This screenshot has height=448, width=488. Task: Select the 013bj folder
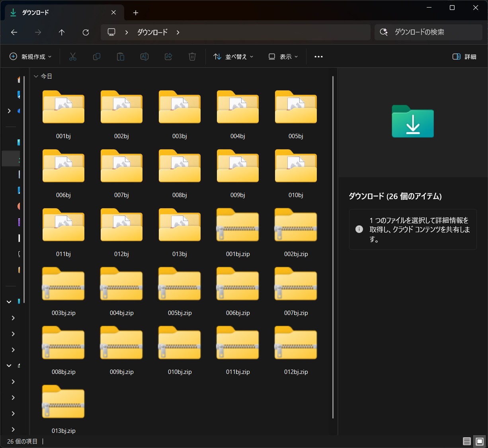pyautogui.click(x=180, y=232)
